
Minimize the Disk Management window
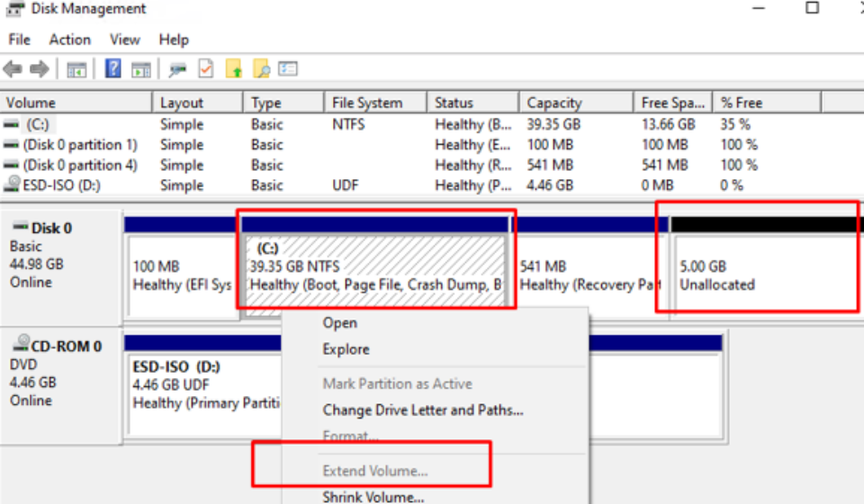tap(759, 8)
